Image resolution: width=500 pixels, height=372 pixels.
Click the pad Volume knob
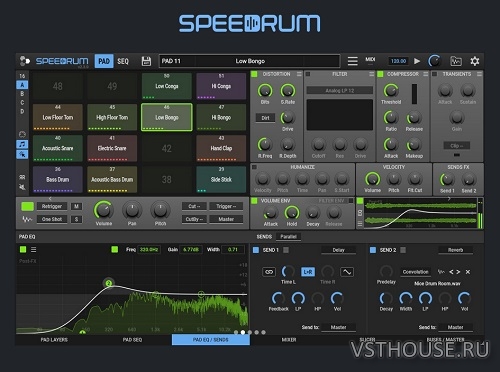click(104, 210)
